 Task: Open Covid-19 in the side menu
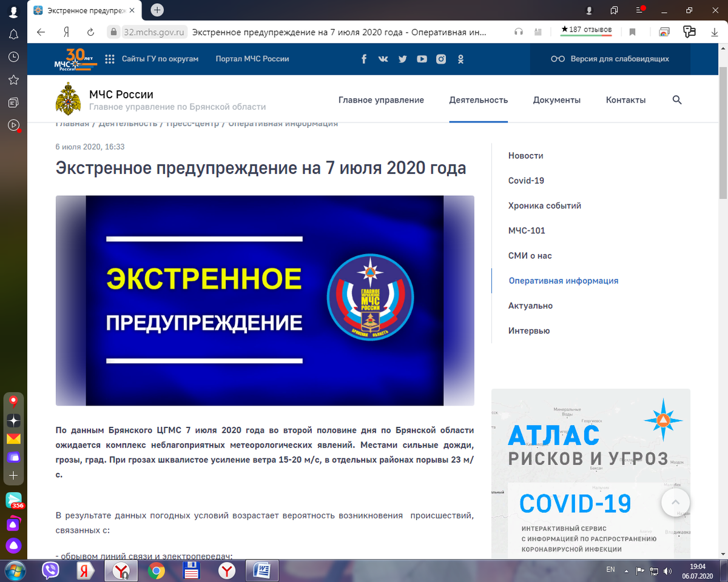coord(526,181)
